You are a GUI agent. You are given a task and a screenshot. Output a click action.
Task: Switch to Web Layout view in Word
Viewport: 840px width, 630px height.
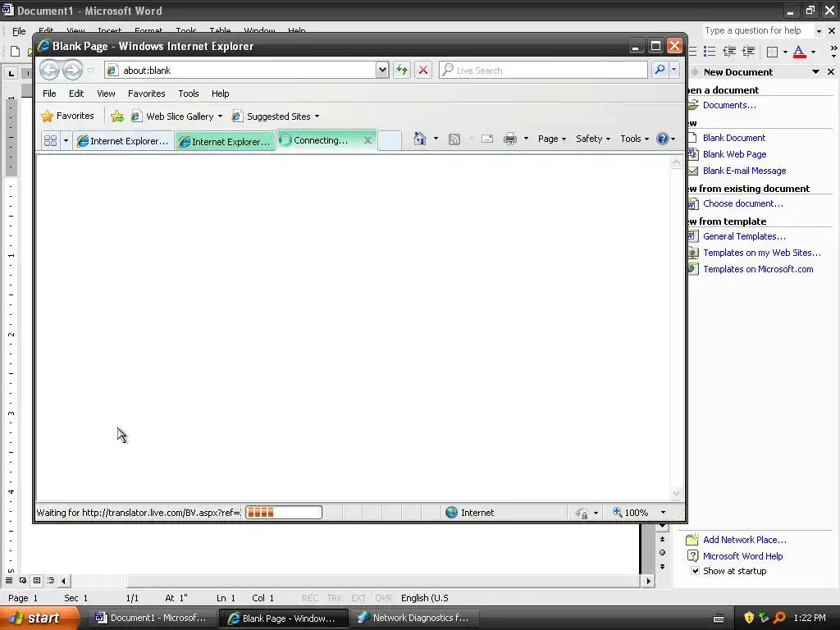coord(23,580)
